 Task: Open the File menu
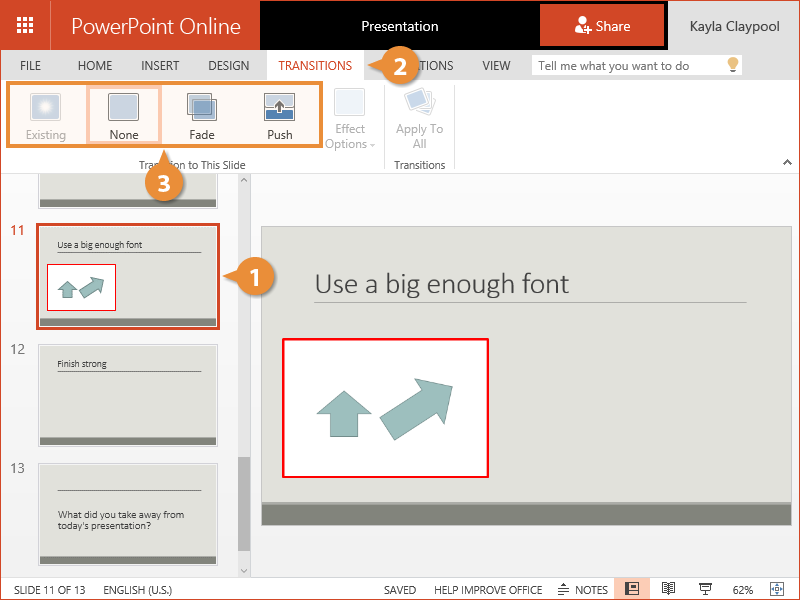31,66
